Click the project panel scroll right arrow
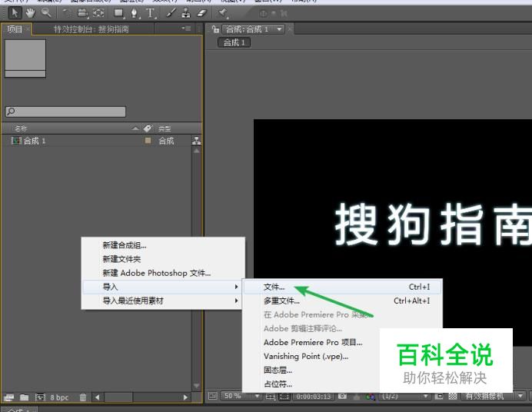The image size is (532, 412). coord(185,397)
